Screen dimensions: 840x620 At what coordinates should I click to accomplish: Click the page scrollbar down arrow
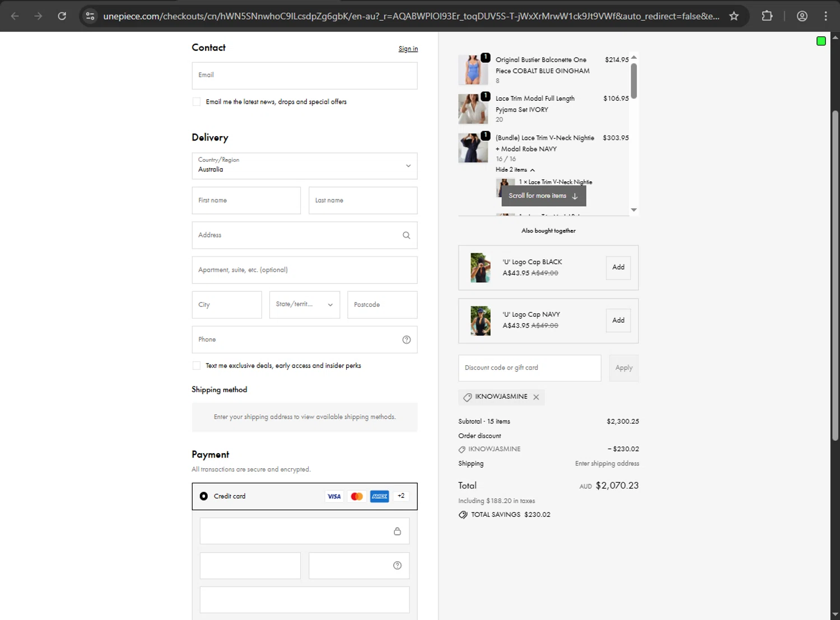[835, 615]
